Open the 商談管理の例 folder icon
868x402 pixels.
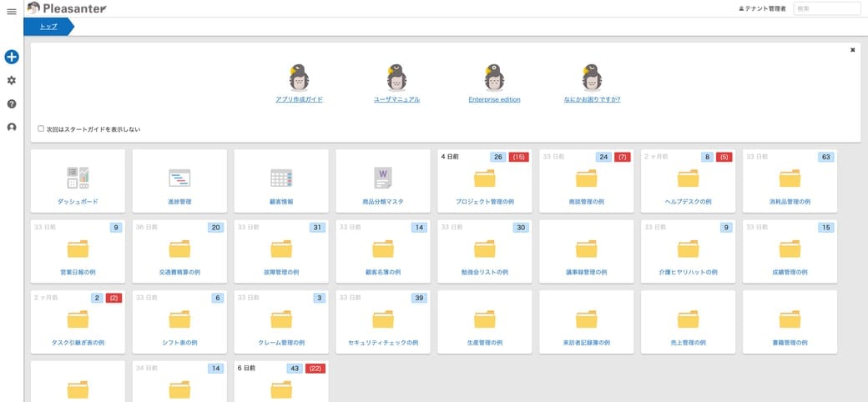coord(586,178)
